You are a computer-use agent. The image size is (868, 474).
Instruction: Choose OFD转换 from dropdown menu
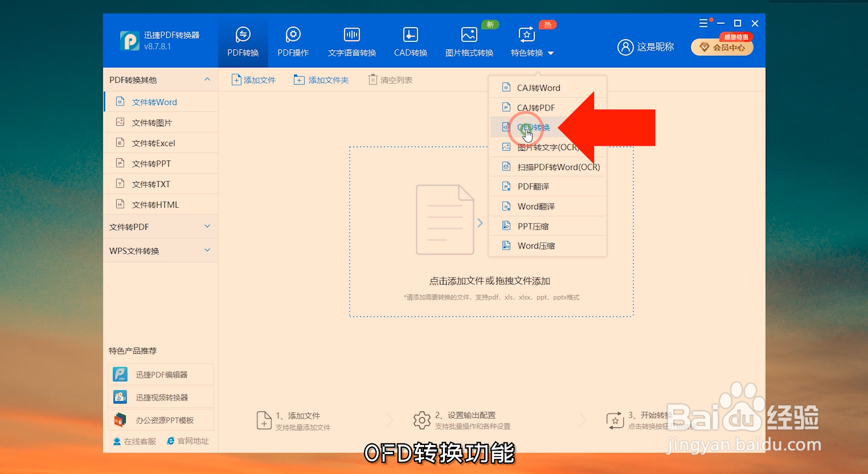pyautogui.click(x=547, y=127)
